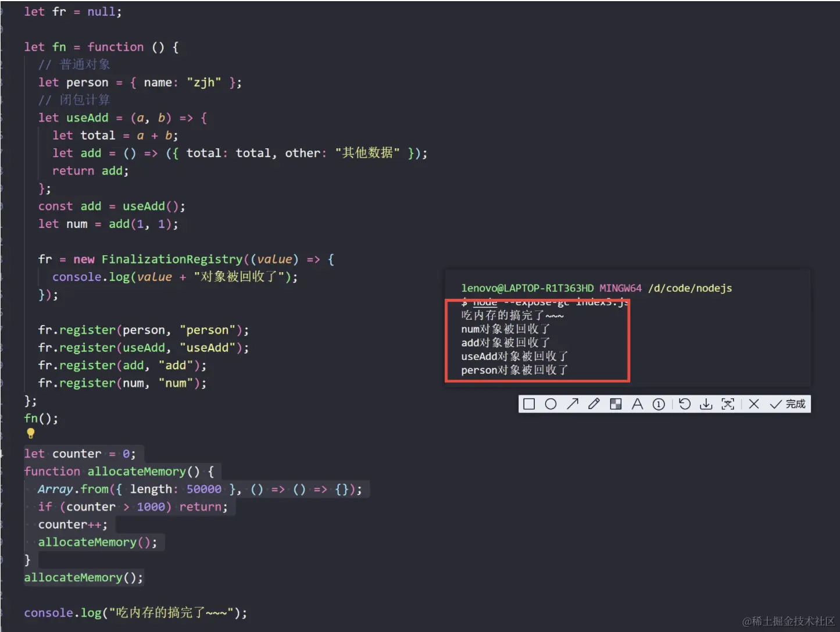The height and width of the screenshot is (632, 840).
Task: Select the rectangle annotation tool
Action: click(x=529, y=404)
